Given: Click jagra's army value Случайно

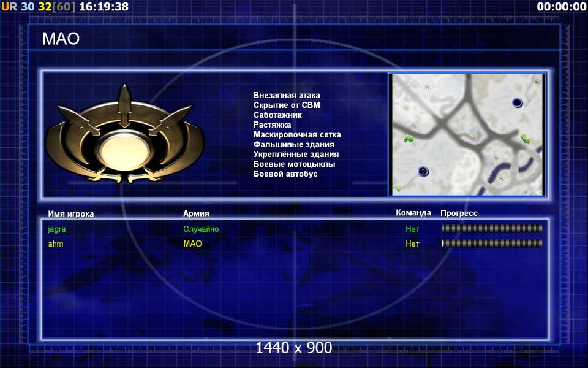Looking at the screenshot, I should click(x=201, y=229).
